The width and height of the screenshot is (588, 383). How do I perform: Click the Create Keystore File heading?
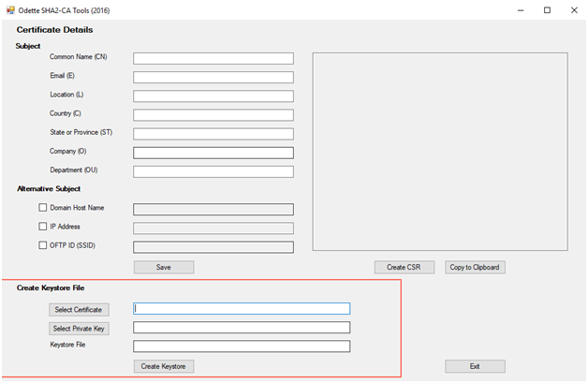[51, 287]
